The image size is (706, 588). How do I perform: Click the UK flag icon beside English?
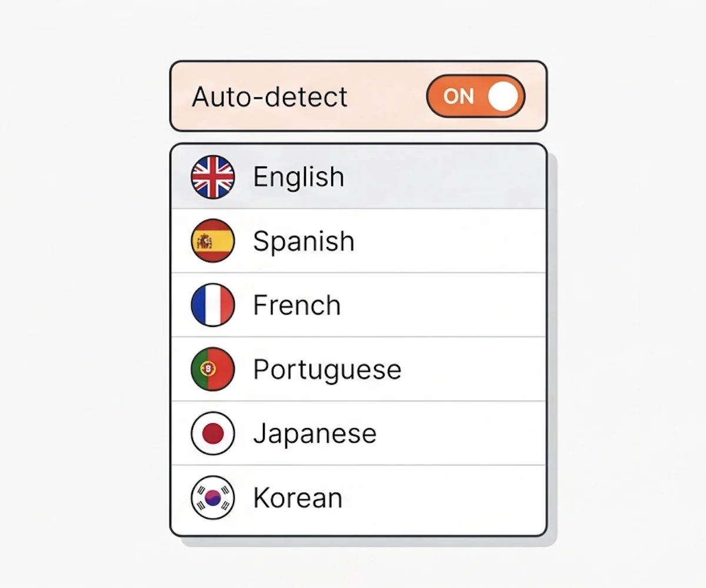(213, 177)
